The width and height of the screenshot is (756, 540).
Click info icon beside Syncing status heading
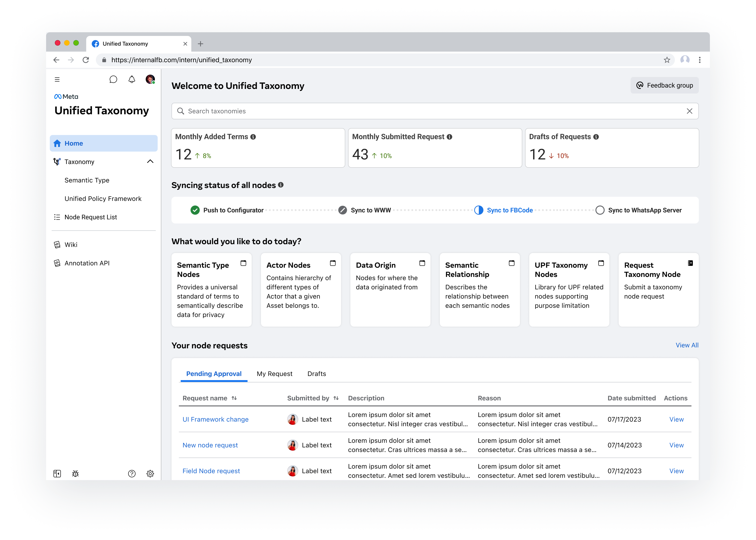click(281, 185)
